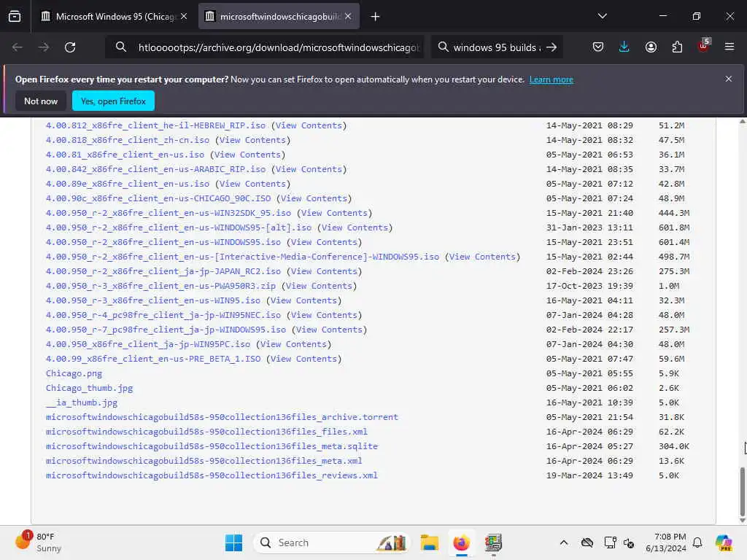
Task: Download PWA950R3.zip file
Action: (x=160, y=286)
